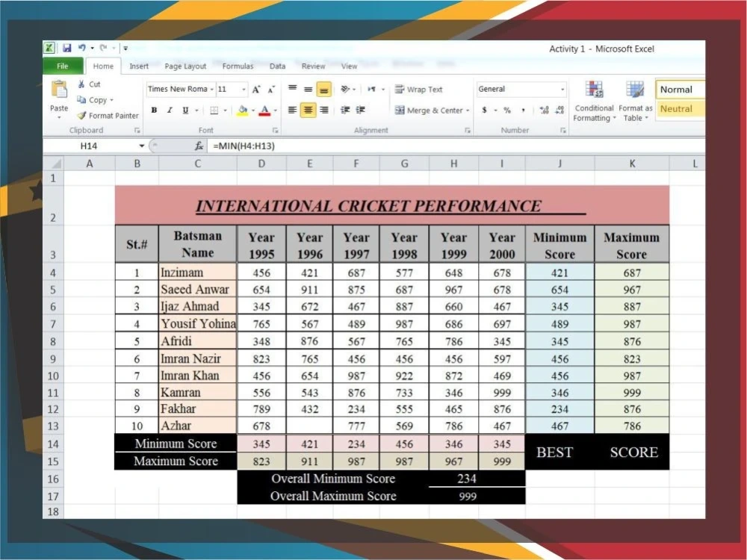Apply the Accounting Number Format icon
The height and width of the screenshot is (560, 747).
pyautogui.click(x=484, y=110)
